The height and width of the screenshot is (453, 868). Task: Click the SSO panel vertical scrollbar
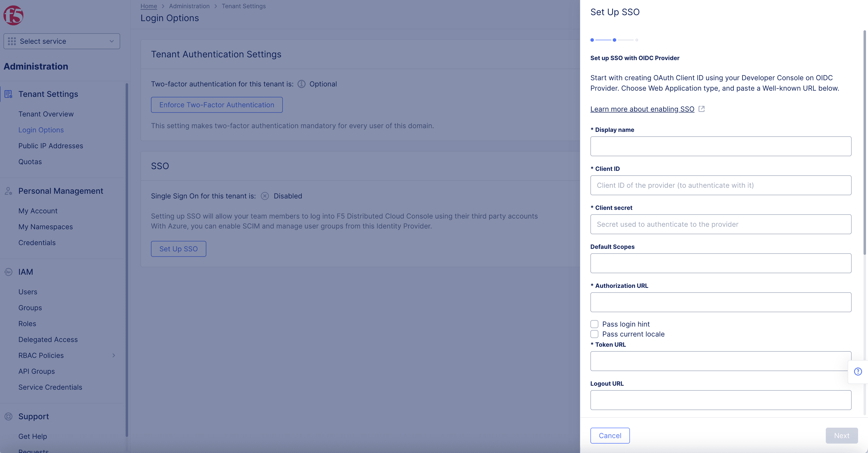(x=865, y=143)
